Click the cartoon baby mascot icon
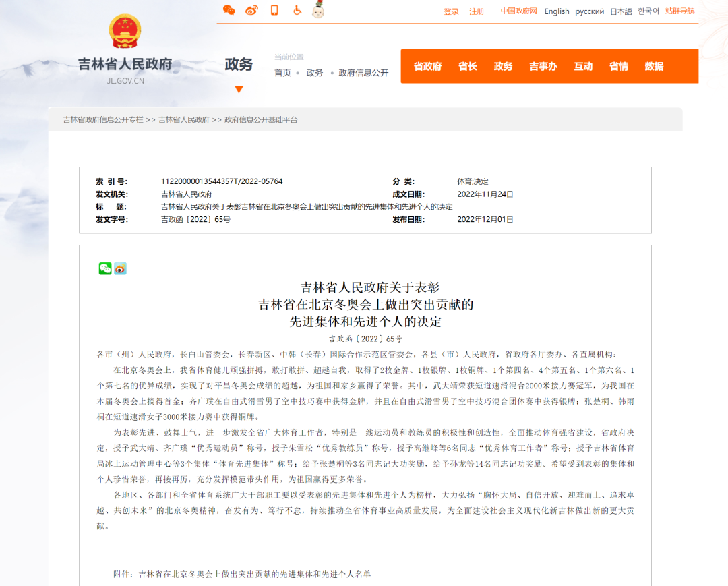The width and height of the screenshot is (728, 586). 318,9
